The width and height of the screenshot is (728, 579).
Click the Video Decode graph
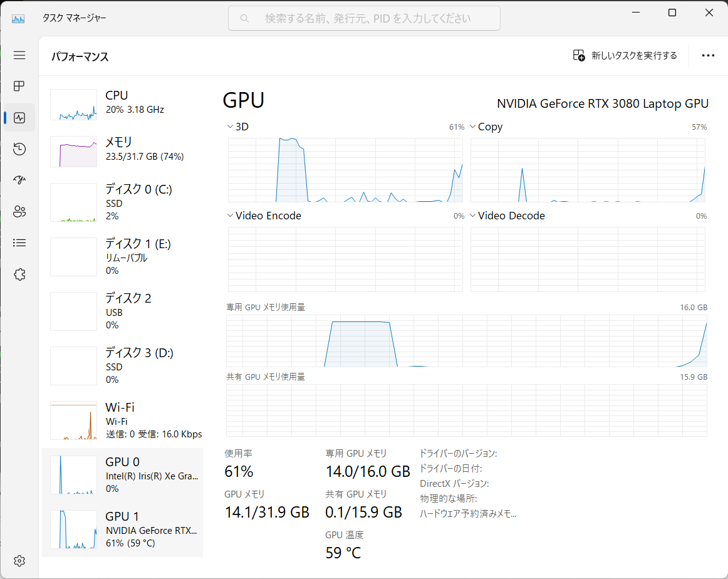(x=588, y=259)
